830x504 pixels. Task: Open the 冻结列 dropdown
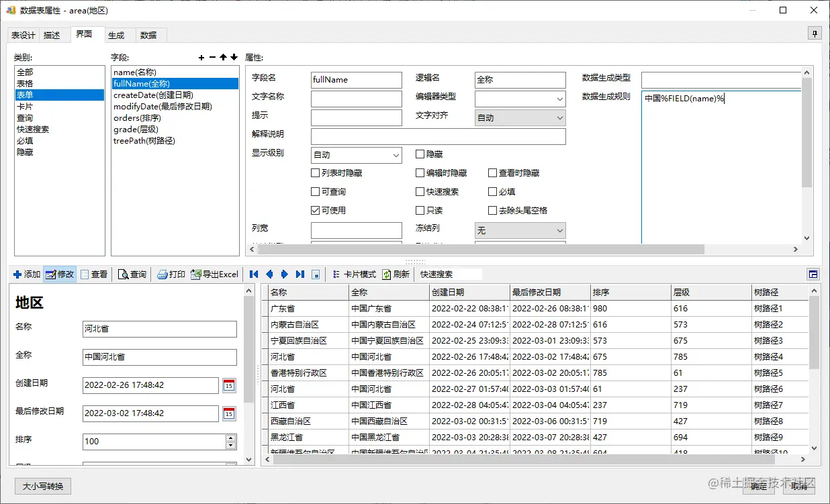[x=520, y=231]
